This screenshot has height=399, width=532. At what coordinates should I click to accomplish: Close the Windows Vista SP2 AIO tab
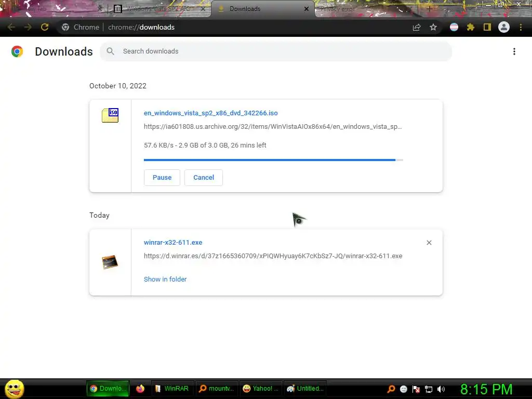pos(203,9)
